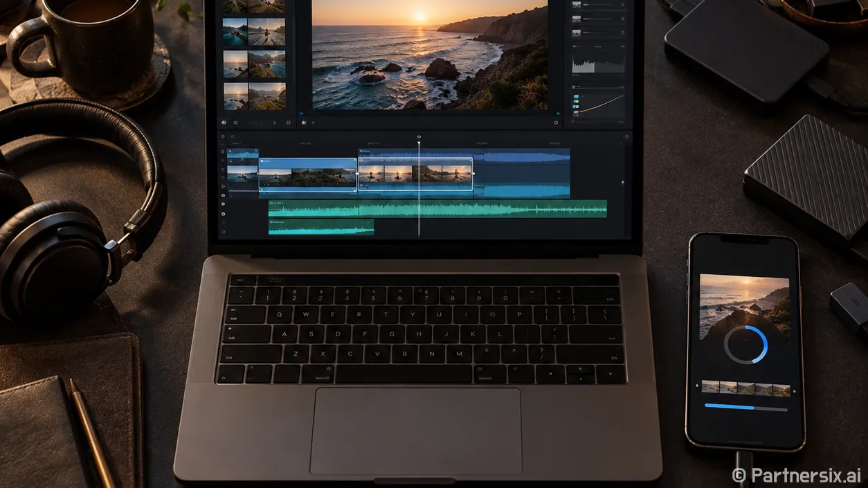Viewport: 868px width, 488px height.
Task: Toggle the eye icon in the timeline track header
Action: coord(223,196)
